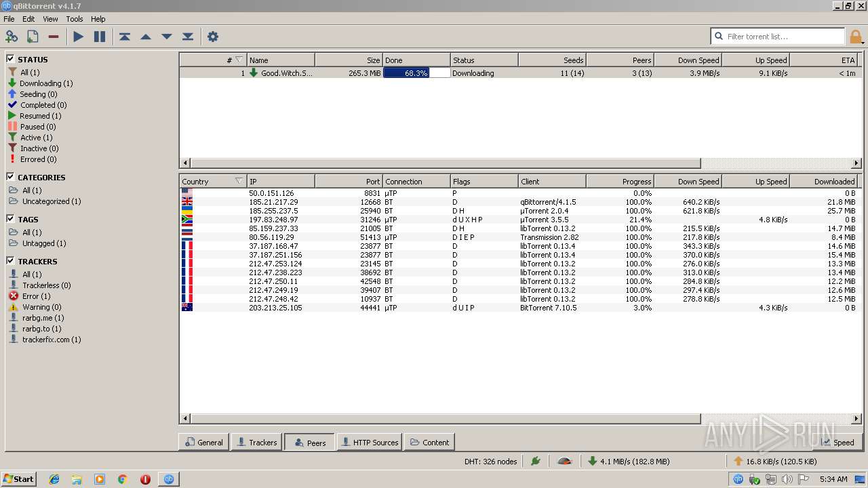Click torrent Down Speed column header
This screenshot has width=868, height=488.
[x=688, y=60]
